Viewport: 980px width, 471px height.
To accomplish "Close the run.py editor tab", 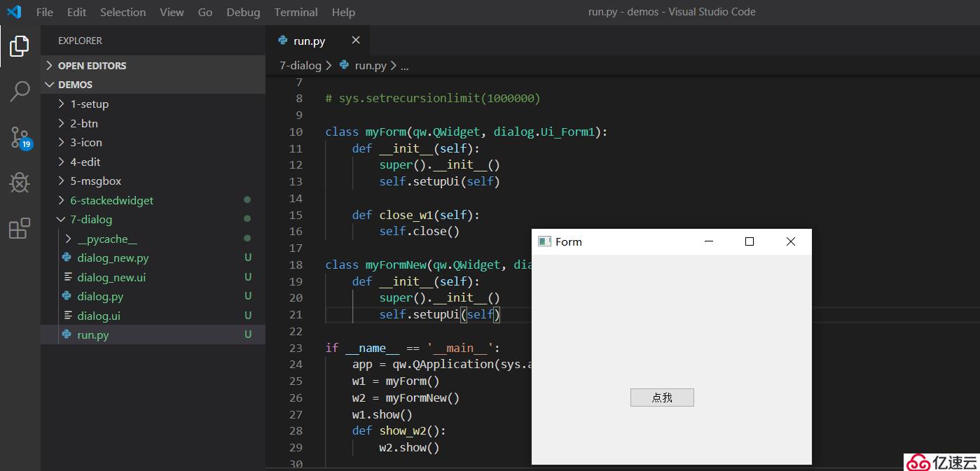I will coord(355,41).
